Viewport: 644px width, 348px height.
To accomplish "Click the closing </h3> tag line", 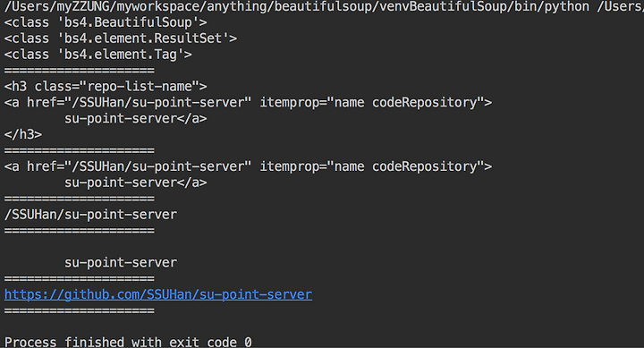I will (23, 134).
